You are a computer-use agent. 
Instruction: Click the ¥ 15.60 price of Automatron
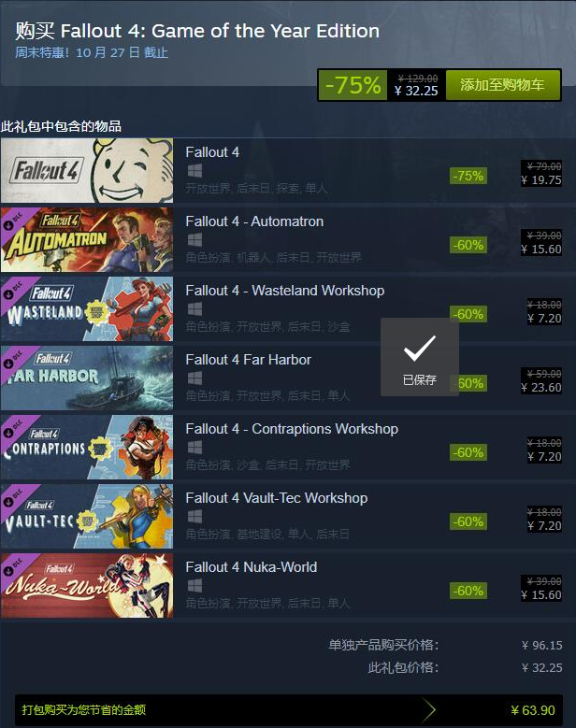541,250
